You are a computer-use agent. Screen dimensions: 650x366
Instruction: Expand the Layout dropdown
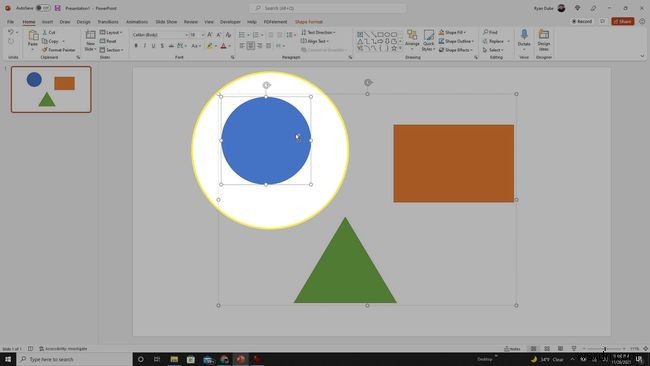111,32
